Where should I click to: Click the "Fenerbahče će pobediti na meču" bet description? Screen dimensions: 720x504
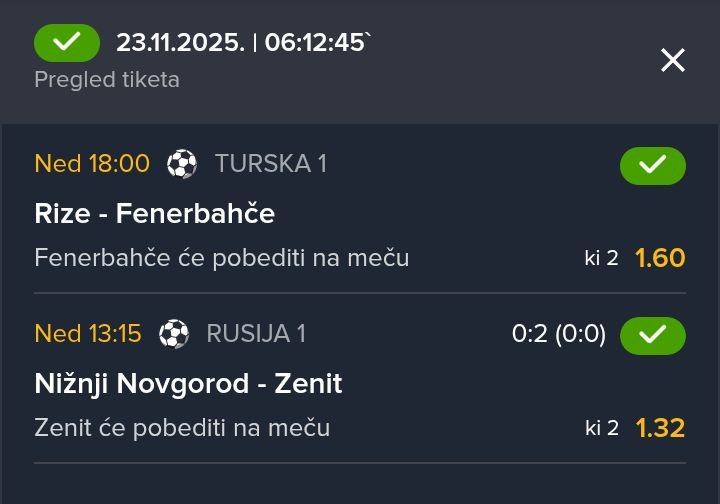[x=221, y=258]
